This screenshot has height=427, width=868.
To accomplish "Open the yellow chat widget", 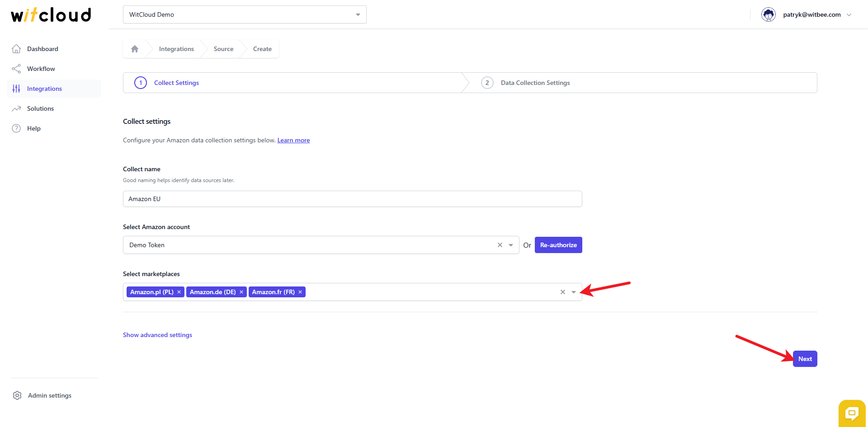I will coord(852,413).
